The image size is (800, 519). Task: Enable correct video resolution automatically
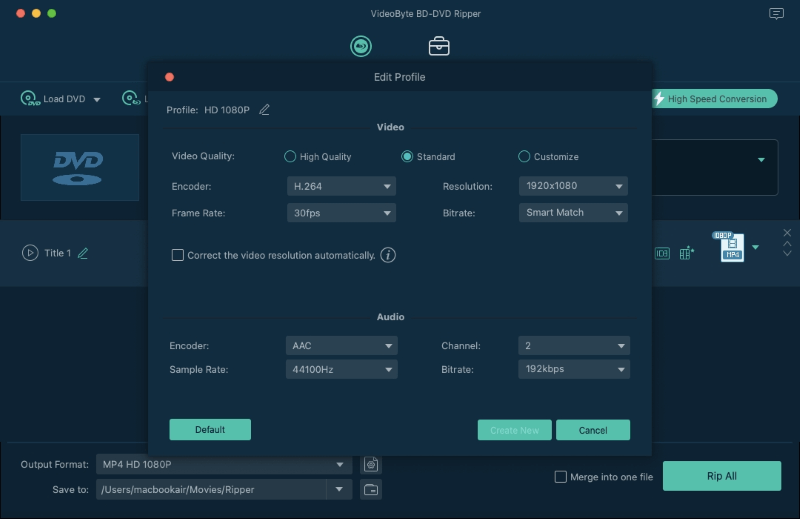[178, 255]
